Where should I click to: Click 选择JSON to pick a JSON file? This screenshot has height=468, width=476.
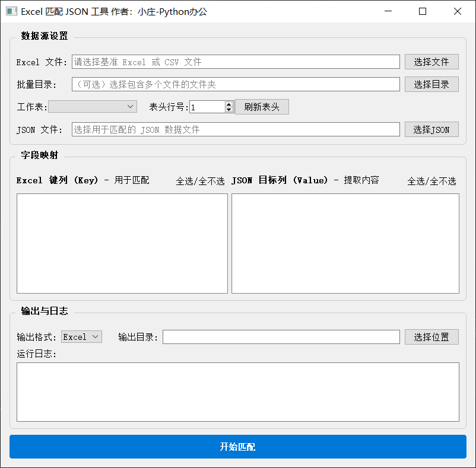click(431, 129)
